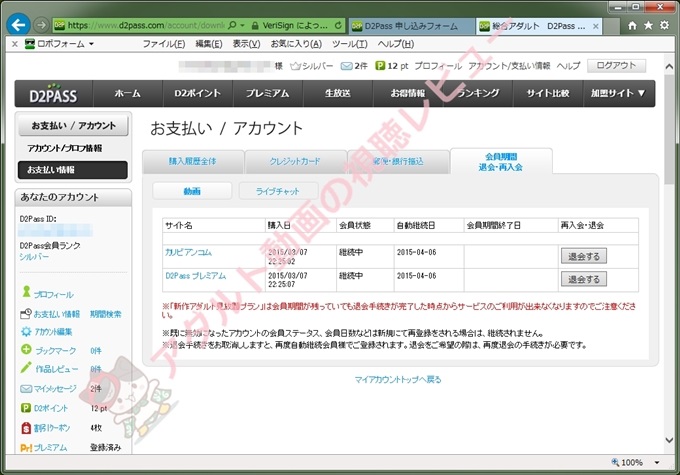The height and width of the screenshot is (475, 680).
Task: Open the zoom level dropdown arrow
Action: coord(657,463)
